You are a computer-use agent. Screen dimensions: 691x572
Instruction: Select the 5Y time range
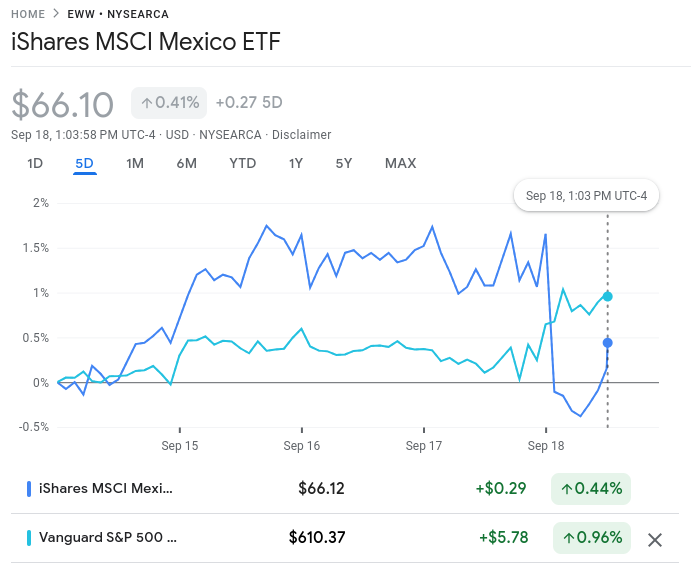(344, 163)
